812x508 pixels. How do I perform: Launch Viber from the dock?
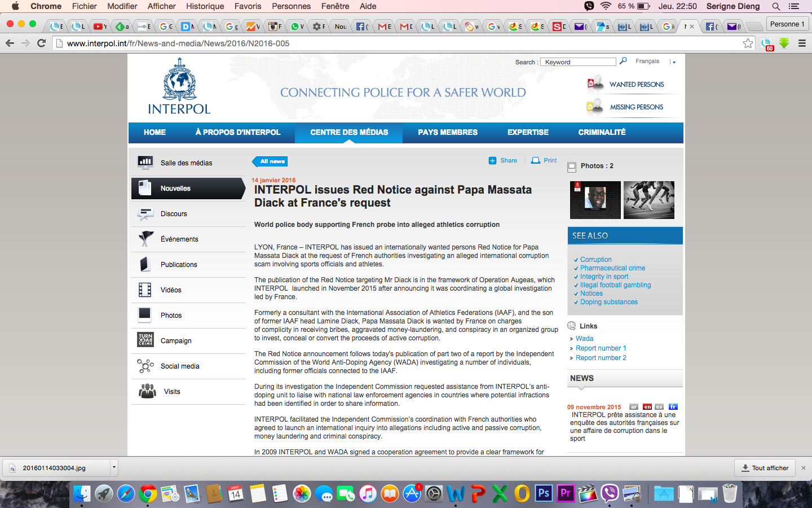click(610, 493)
